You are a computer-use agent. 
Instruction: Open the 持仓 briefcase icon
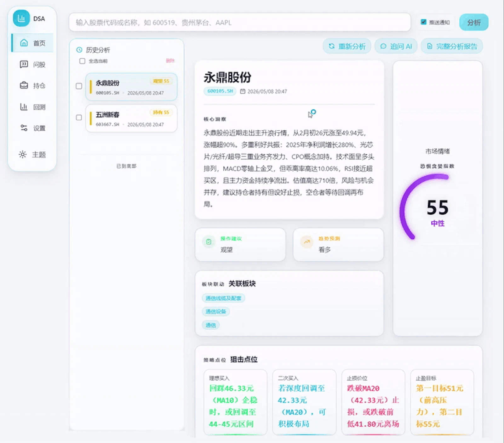24,85
